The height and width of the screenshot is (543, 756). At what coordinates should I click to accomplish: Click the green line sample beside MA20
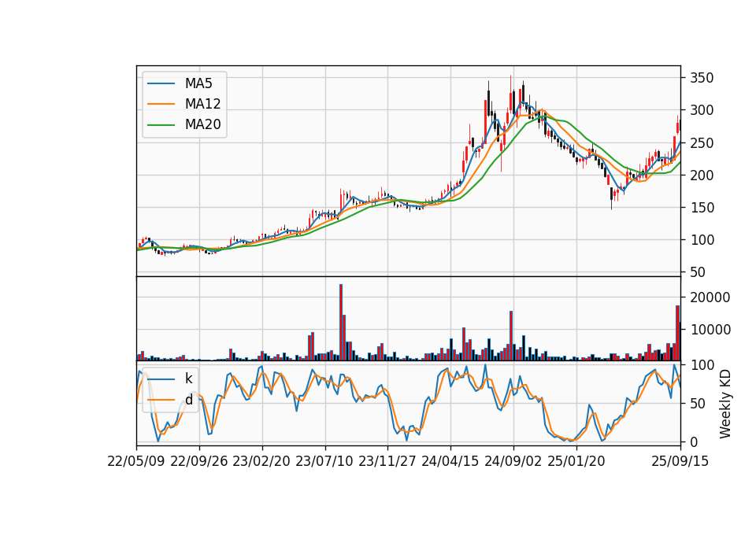point(161,124)
